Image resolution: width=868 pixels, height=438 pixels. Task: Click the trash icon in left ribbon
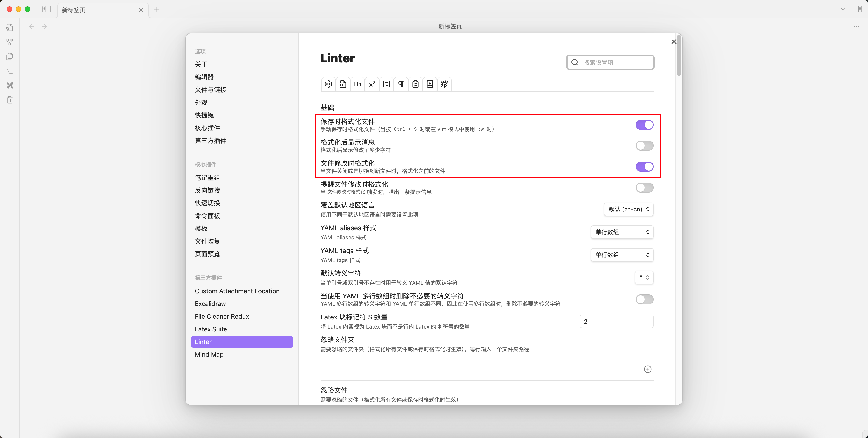pos(10,100)
